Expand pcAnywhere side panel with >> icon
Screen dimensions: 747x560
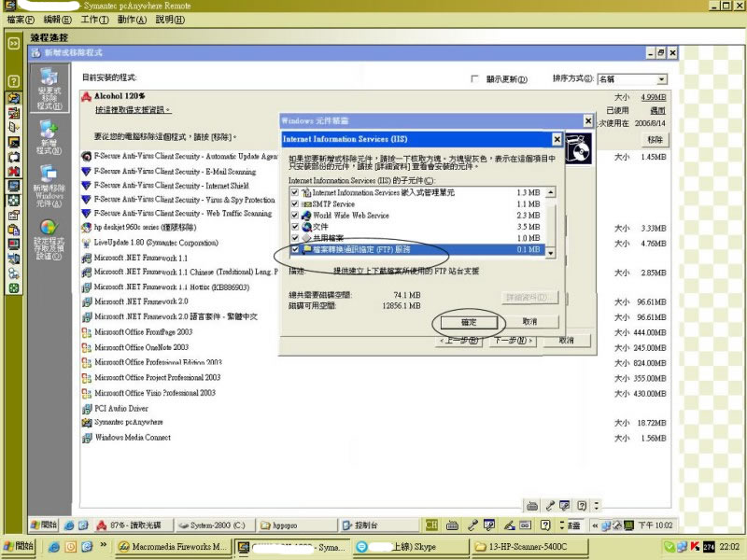pos(14,43)
